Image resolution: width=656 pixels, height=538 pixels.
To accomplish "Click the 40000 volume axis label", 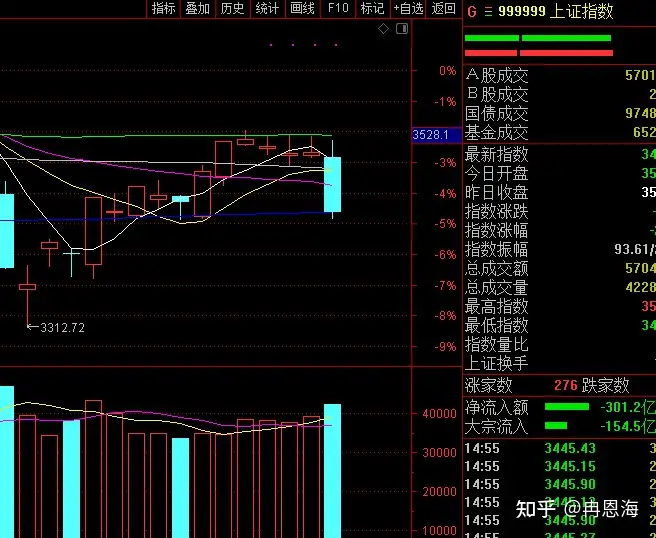I will (439, 414).
